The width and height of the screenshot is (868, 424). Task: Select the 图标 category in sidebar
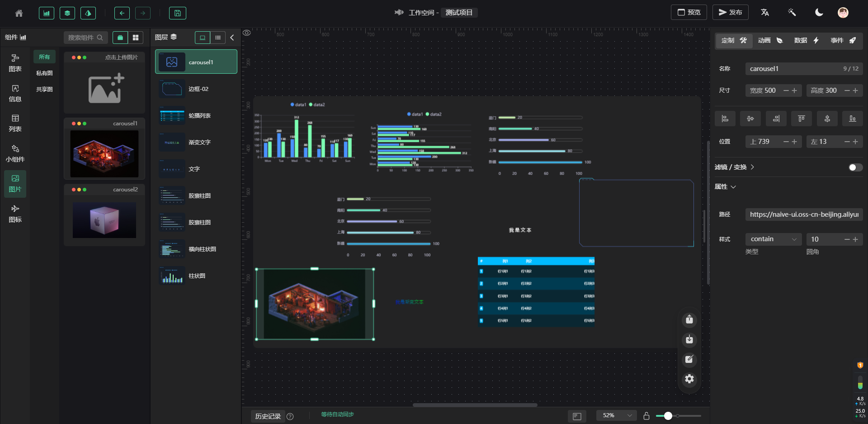(15, 214)
